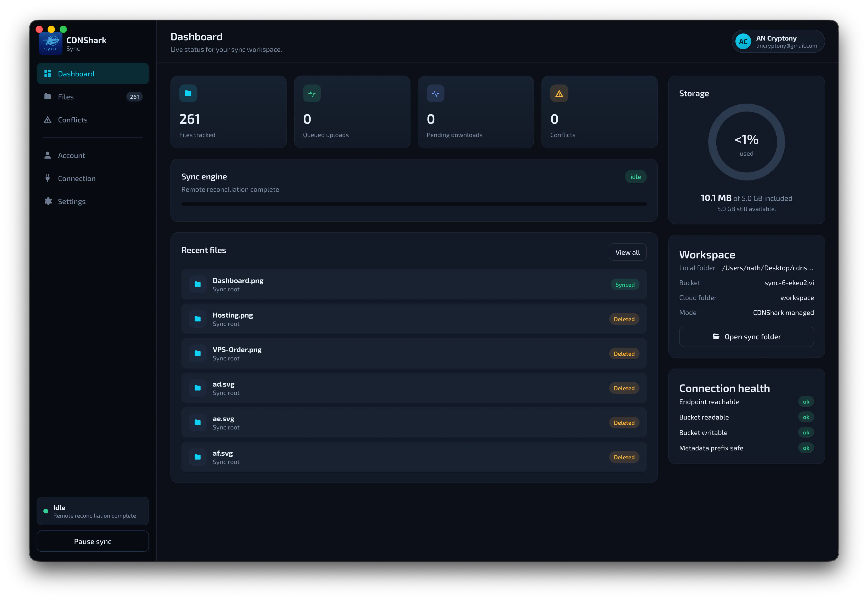Click the bucket name sync-6-ekeu2jvi
The image size is (868, 600).
point(789,283)
